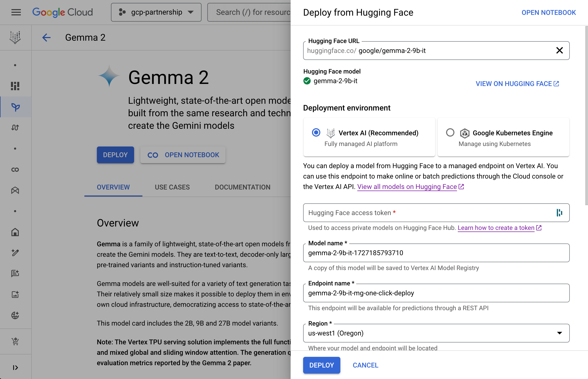Click the Vertex AI logo in sidebar
588x379 pixels.
[15, 37]
